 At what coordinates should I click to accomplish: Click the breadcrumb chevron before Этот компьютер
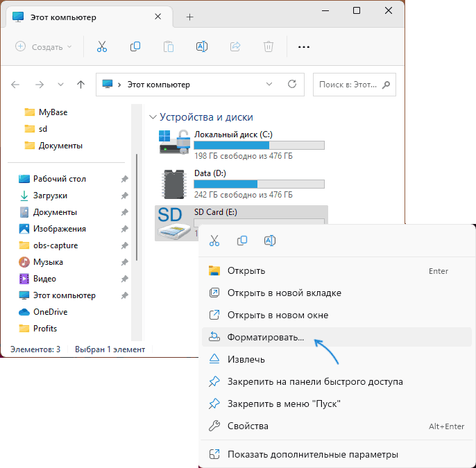pyautogui.click(x=119, y=85)
